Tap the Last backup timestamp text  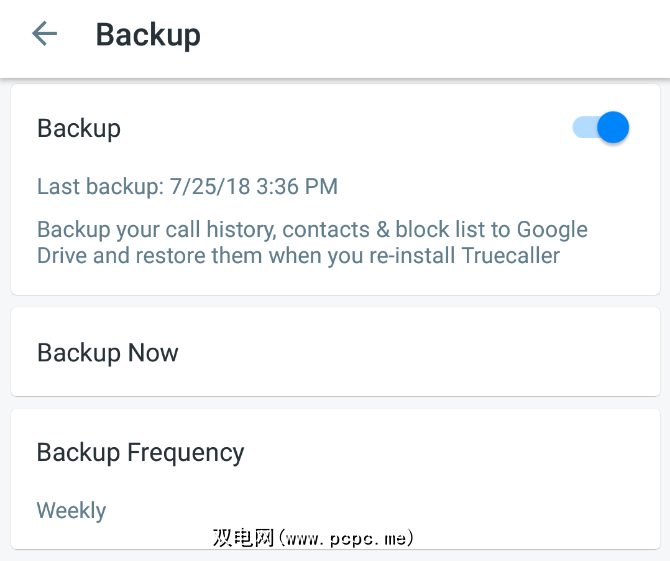point(187,186)
